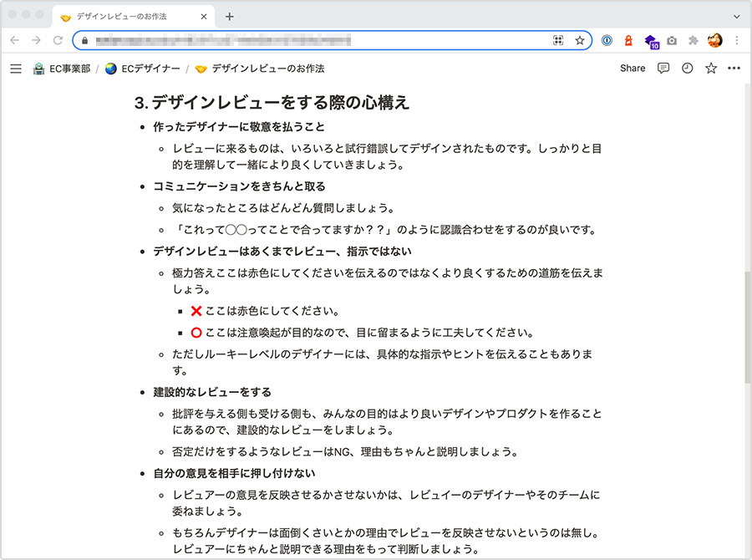This screenshot has height=560, width=752.
Task: Open a new browser tab with the plus
Action: pos(229,16)
